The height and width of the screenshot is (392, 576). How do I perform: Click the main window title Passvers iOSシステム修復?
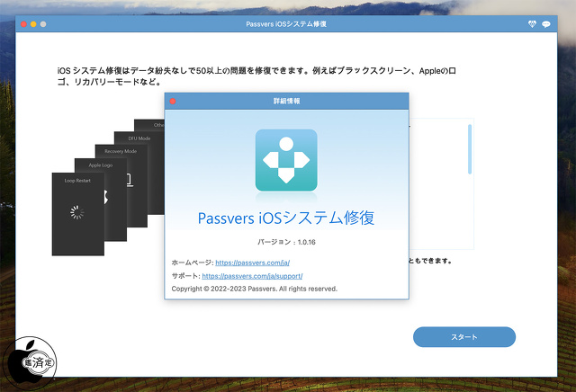coord(286,24)
